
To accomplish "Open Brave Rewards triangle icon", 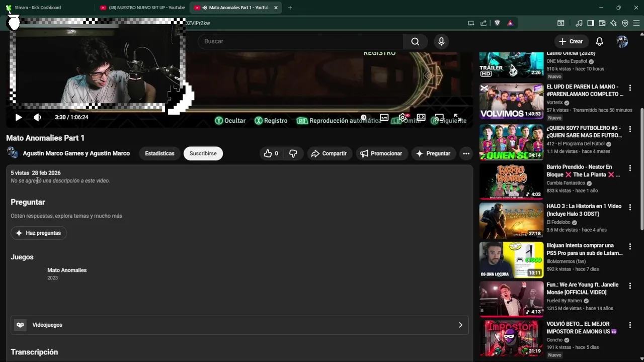I will click(510, 23).
